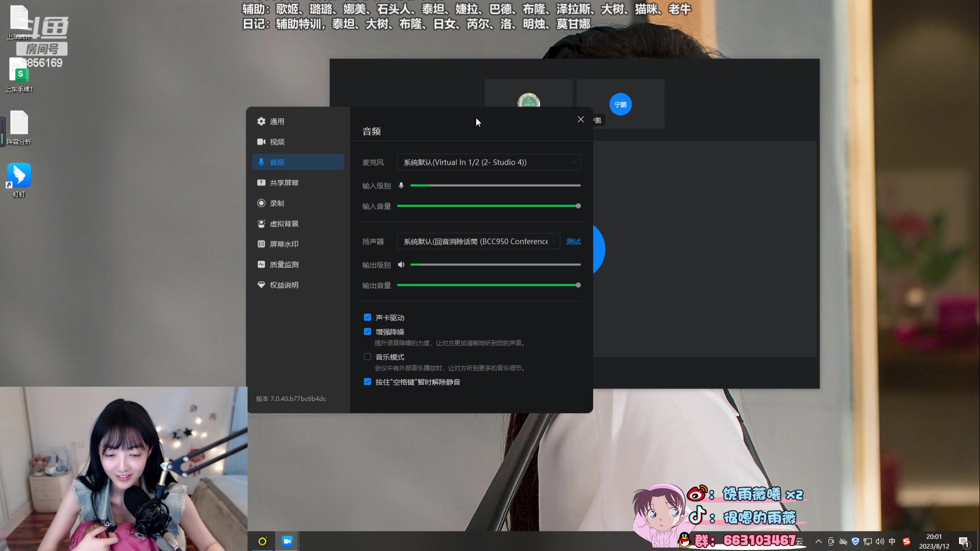The height and width of the screenshot is (551, 980).
Task: Click the record icon beside 录制
Action: pos(261,203)
